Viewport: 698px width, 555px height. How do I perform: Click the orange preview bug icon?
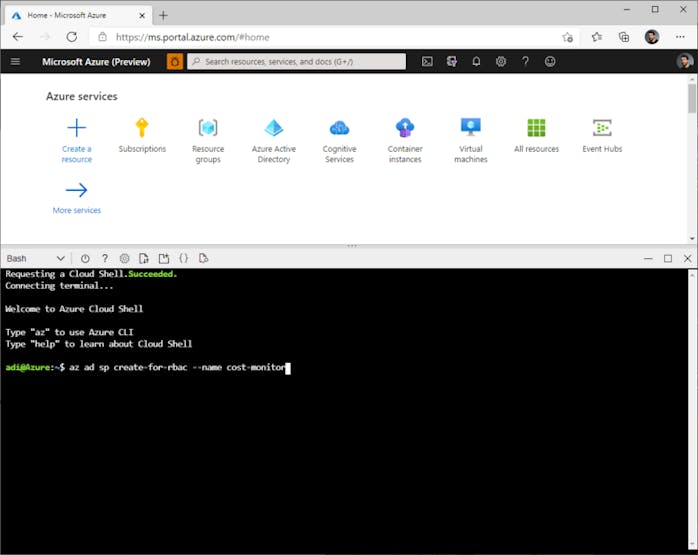175,61
